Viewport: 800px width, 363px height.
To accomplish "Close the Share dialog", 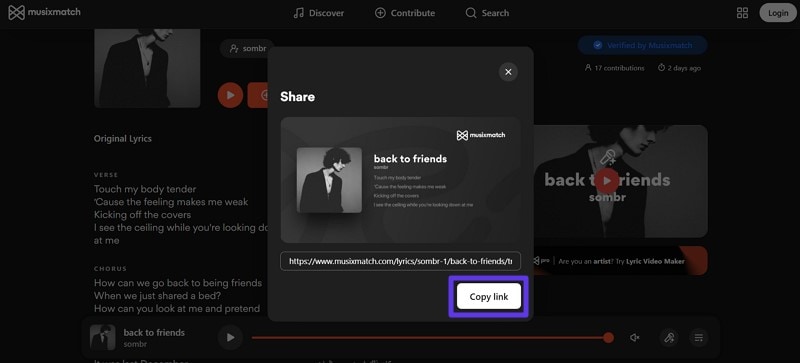I will (x=508, y=72).
